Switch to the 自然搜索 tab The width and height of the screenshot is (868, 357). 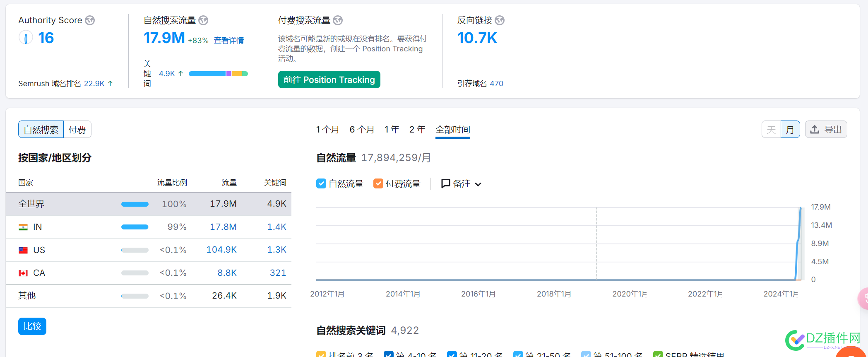coord(41,129)
